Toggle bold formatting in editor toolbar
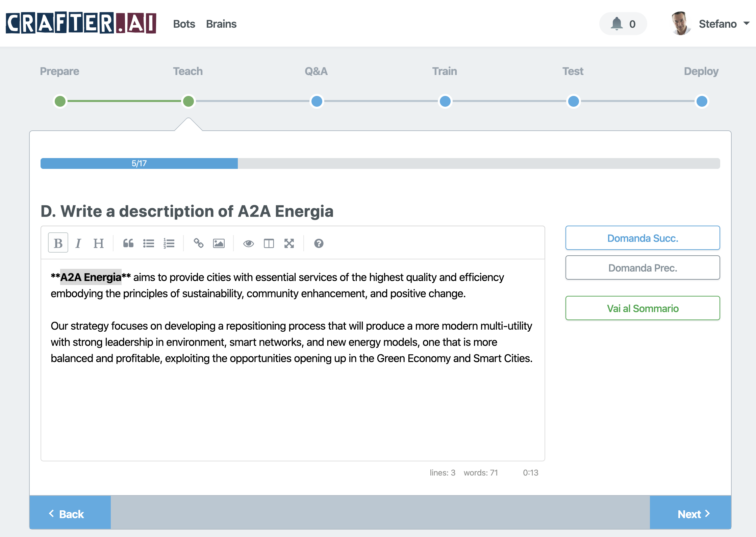Image resolution: width=756 pixels, height=537 pixels. point(58,243)
